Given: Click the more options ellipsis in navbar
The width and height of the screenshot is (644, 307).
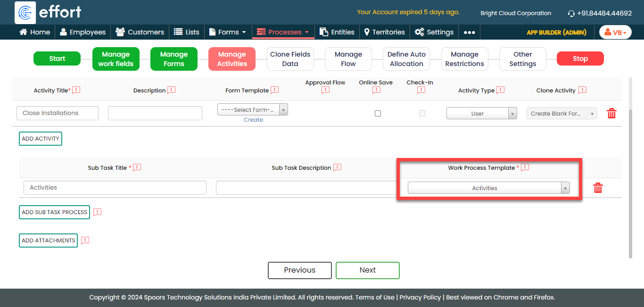Looking at the screenshot, I should [469, 32].
